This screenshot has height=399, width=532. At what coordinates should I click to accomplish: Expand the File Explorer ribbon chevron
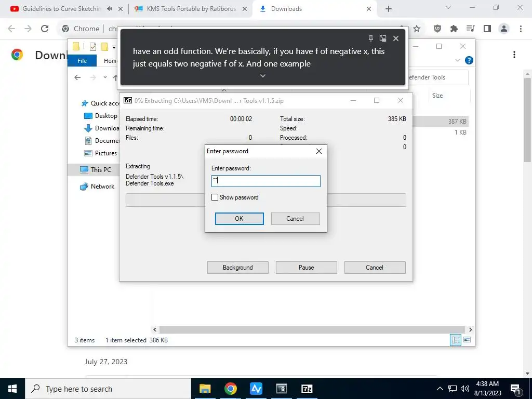click(x=457, y=60)
